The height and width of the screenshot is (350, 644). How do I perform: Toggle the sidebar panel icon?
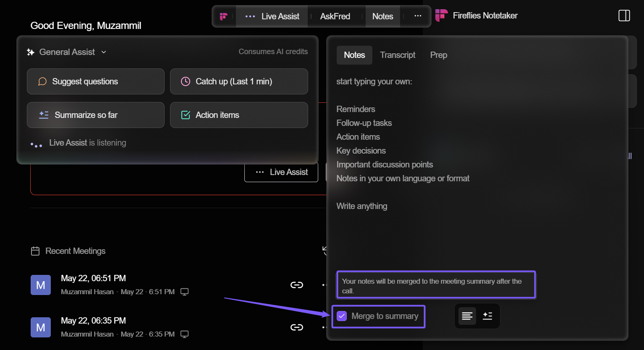pos(624,16)
